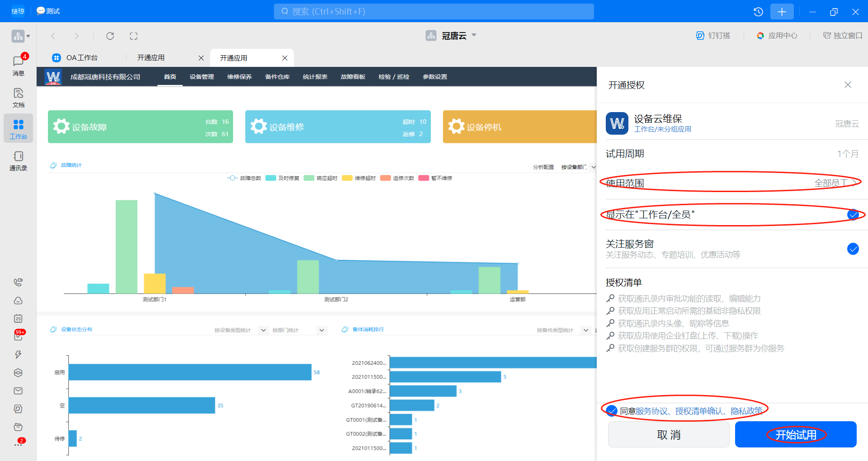Open the mail icon in the sidebar
The image size is (868, 461).
(18, 391)
